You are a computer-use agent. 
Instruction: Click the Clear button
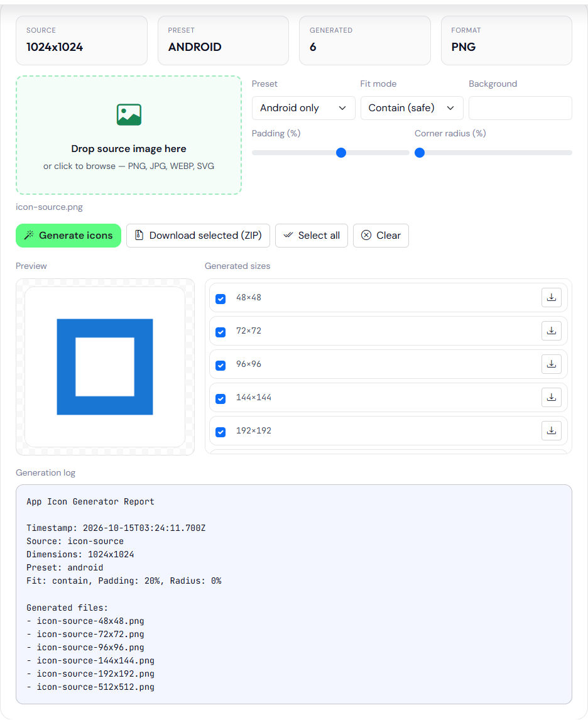(381, 236)
